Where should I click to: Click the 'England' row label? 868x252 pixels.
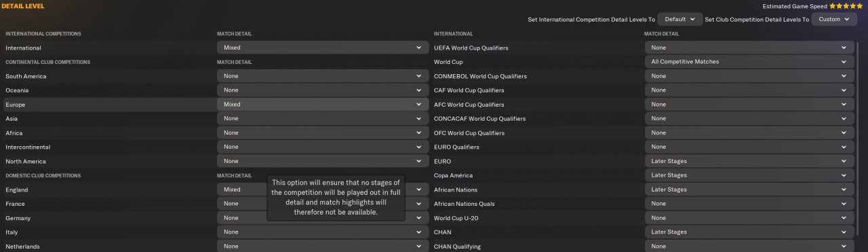point(16,190)
